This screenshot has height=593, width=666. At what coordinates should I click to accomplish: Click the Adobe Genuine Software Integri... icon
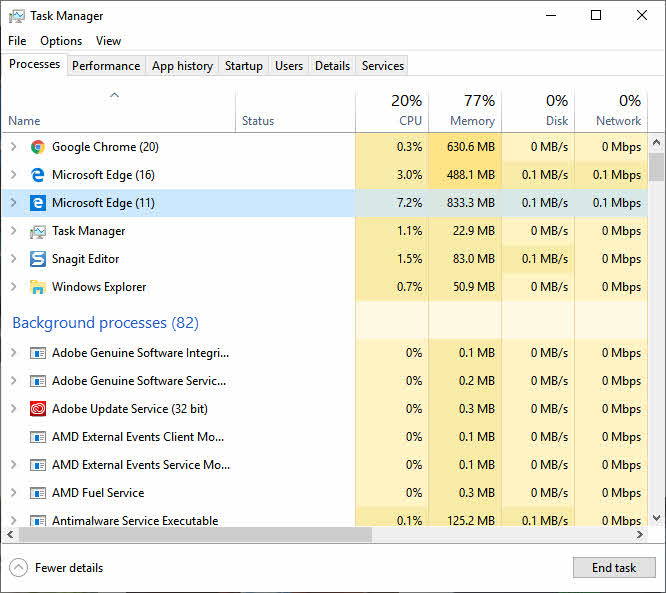(x=38, y=353)
